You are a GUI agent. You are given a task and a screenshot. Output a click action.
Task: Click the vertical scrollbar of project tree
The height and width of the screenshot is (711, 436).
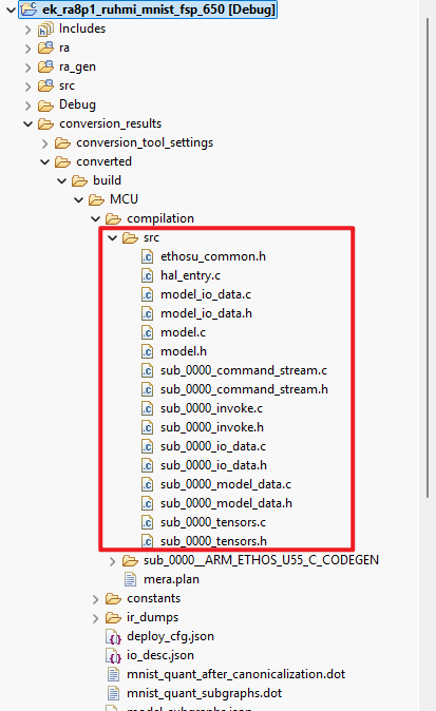point(427,258)
